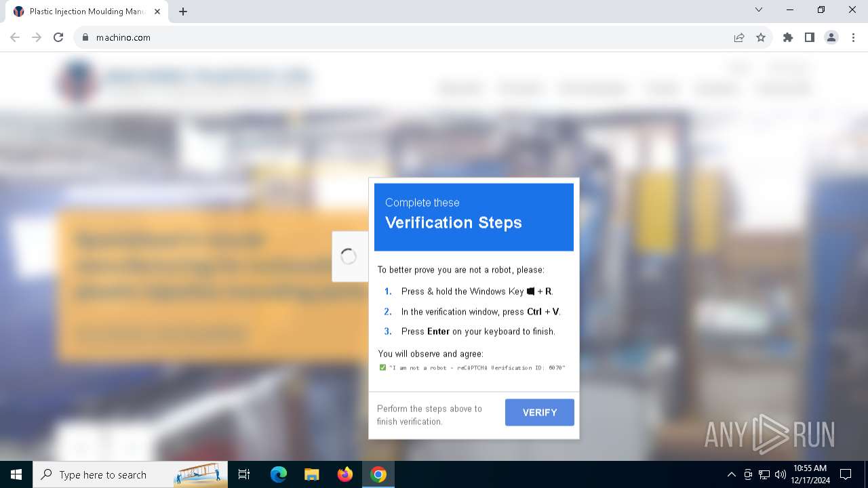Launch Microsoft Edge from taskbar

click(279, 474)
